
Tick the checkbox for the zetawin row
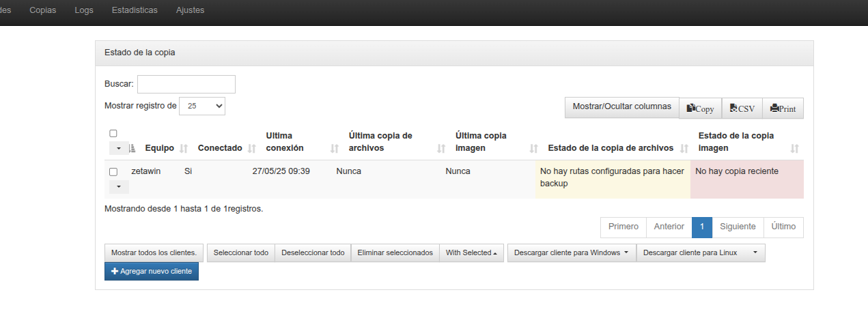coord(113,172)
